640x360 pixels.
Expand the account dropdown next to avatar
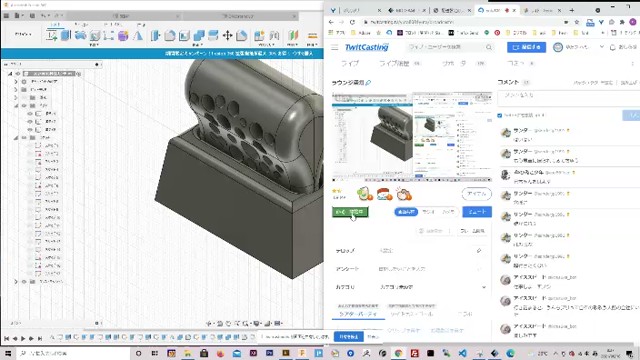click(x=602, y=47)
